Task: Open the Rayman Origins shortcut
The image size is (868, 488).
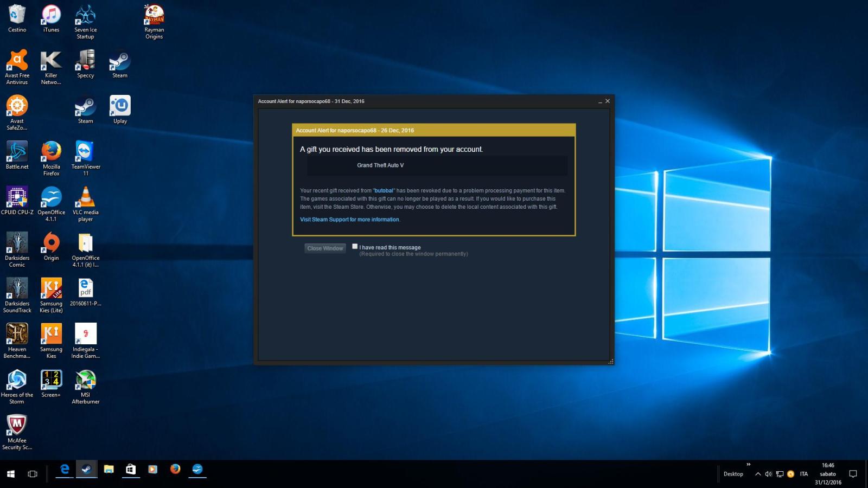Action: point(154,21)
